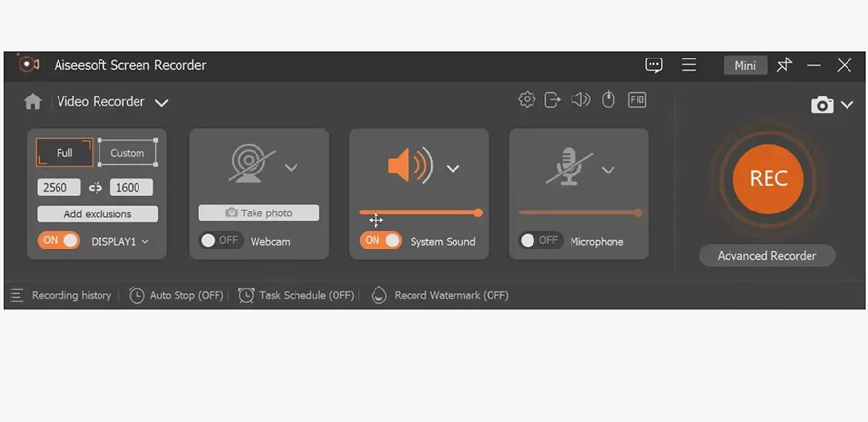Click the Aiseesoft Screen Recorder title text
The image size is (868, 422).
click(130, 65)
